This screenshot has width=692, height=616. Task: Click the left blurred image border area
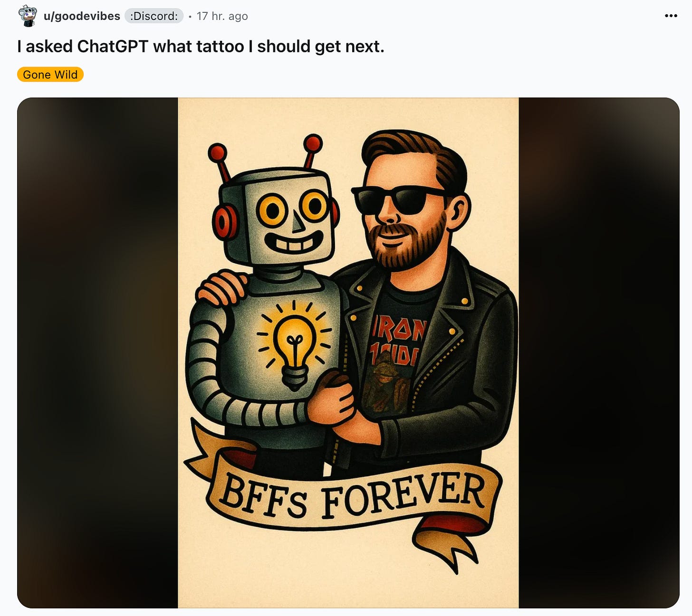(x=97, y=352)
